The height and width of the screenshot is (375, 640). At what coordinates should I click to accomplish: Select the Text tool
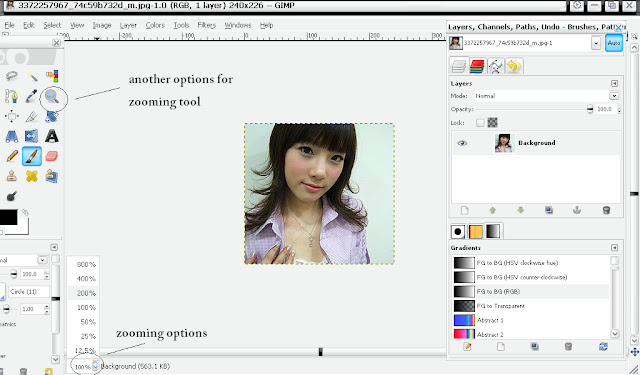[x=52, y=136]
